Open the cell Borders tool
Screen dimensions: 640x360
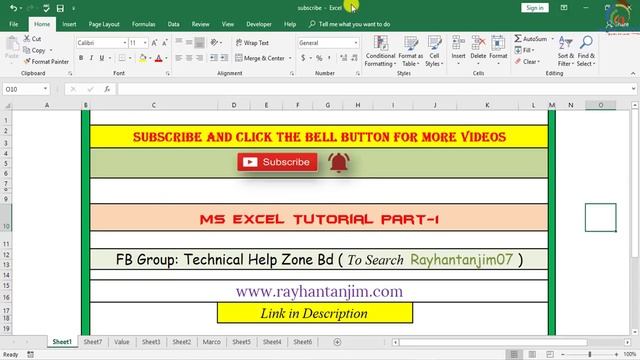point(122,58)
